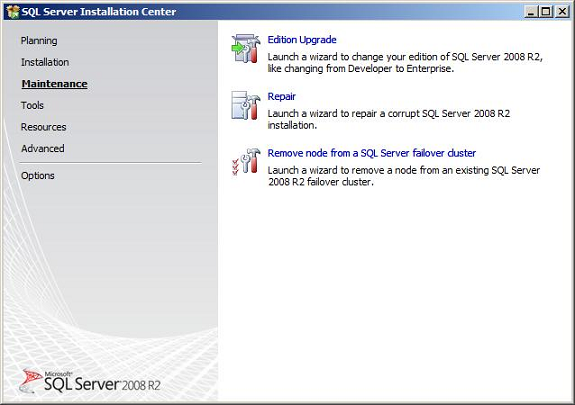Click Remove node from failover cluster link
Viewport: 575px width, 405px height.
[371, 153]
